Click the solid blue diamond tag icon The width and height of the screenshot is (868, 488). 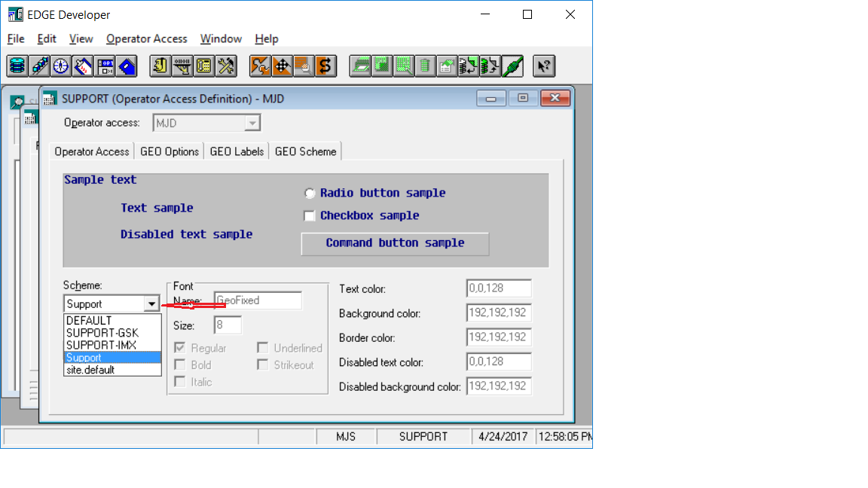click(127, 66)
